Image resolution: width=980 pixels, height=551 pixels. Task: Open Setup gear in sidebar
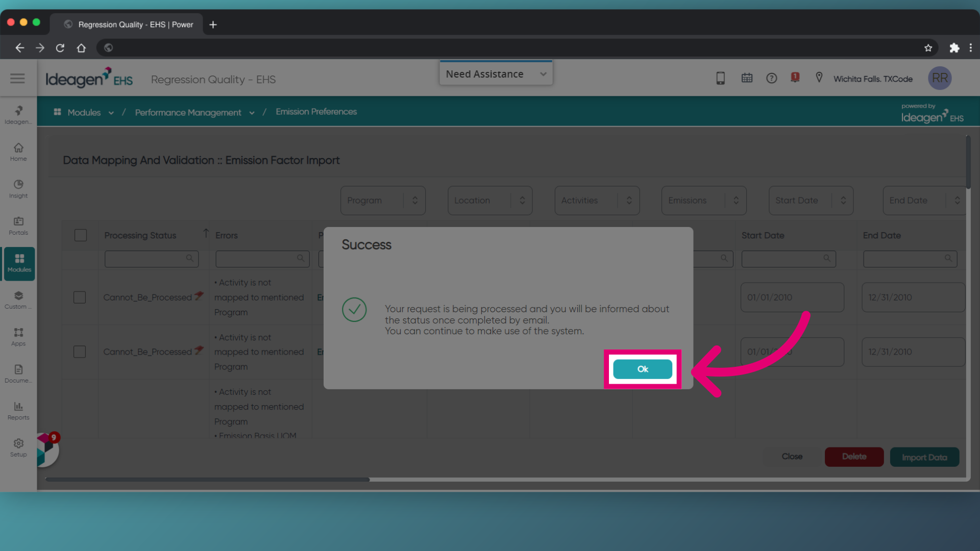18,448
